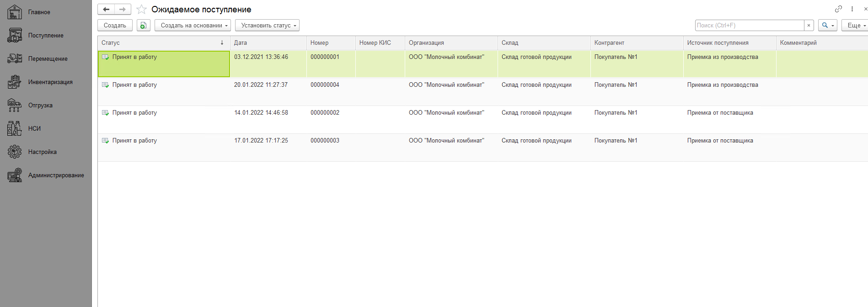The width and height of the screenshot is (868, 307).
Task: Open search options magnifier dropdown
Action: [827, 26]
